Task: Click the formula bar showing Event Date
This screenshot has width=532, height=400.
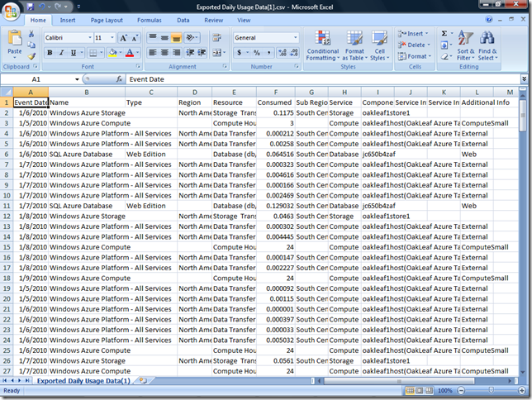Action: click(x=322, y=79)
